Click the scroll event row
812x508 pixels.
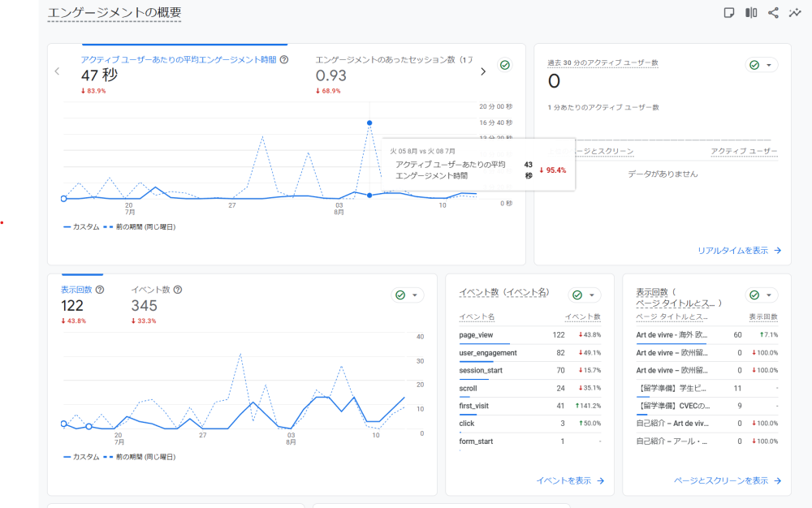coord(529,388)
